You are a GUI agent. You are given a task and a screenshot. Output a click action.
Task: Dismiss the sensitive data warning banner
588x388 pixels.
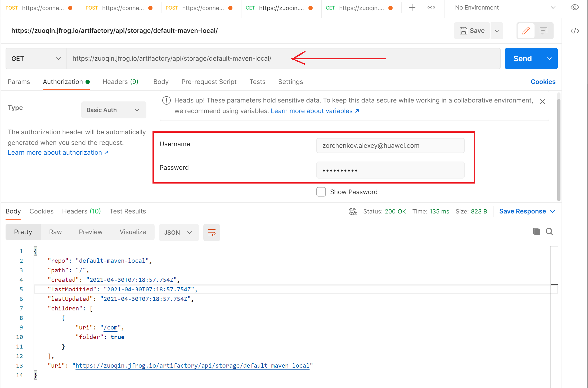542,101
